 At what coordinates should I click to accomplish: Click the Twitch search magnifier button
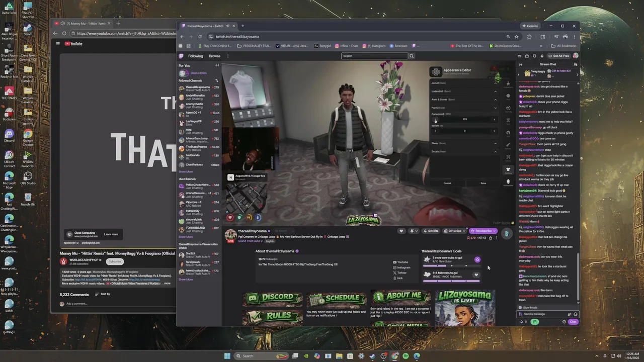click(x=412, y=56)
